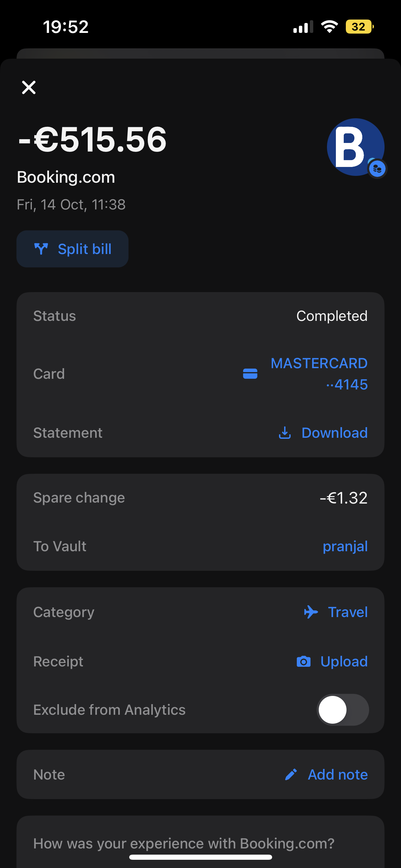Tap the -€515.56 transaction amount
401x868 pixels.
pyautogui.click(x=93, y=140)
